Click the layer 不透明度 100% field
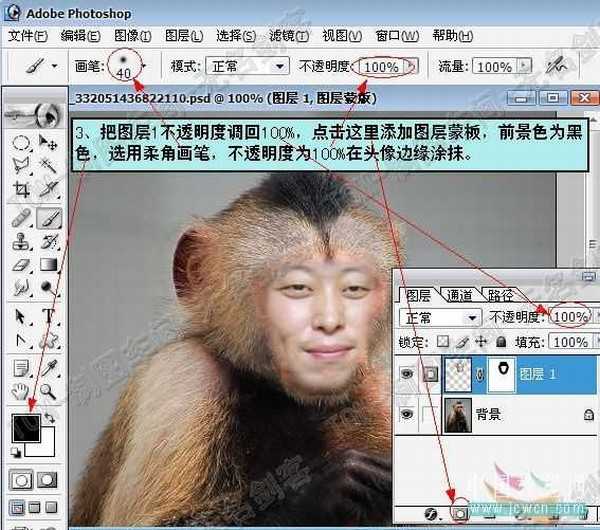The width and height of the screenshot is (600, 530). pyautogui.click(x=571, y=317)
